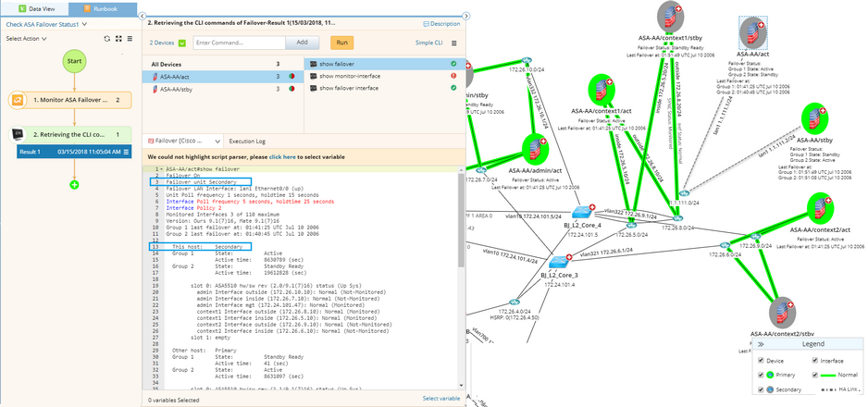This screenshot has height=407, width=868.
Task: Open the Simple CLI hamburger menu
Action: point(453,43)
